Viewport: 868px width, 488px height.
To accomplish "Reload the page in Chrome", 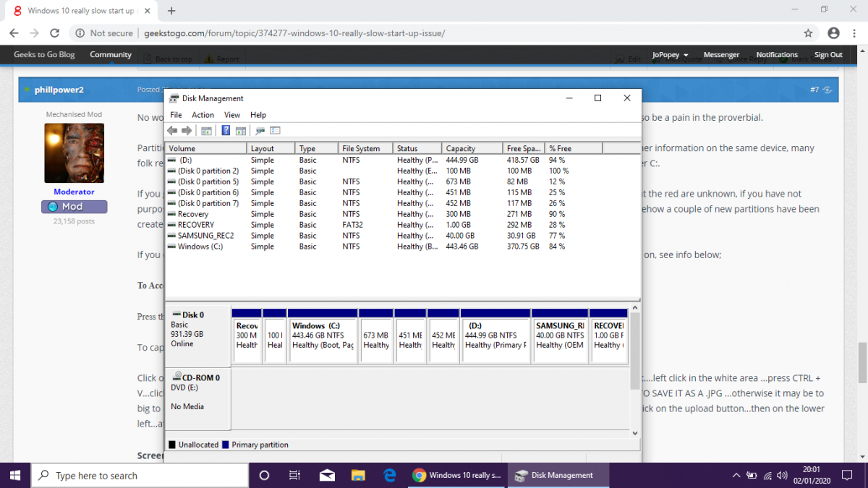I will pyautogui.click(x=54, y=33).
